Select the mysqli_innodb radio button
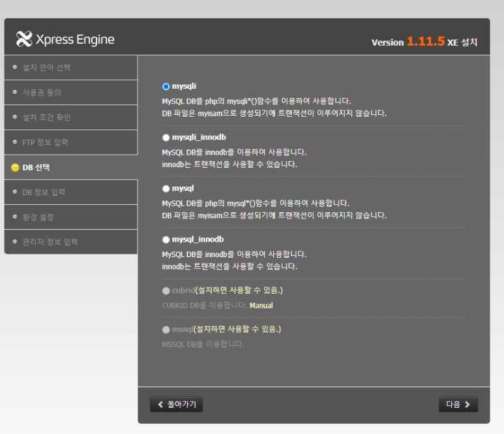Viewport: 504px width, 434px height. click(166, 138)
